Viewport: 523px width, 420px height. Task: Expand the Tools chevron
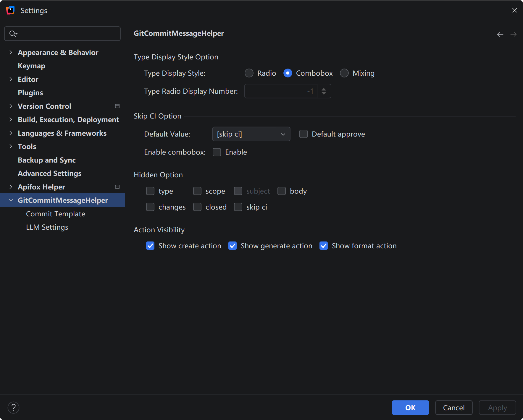[11, 146]
